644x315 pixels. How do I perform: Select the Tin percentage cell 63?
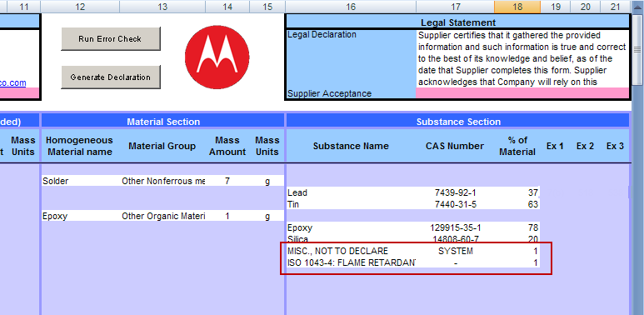(517, 204)
